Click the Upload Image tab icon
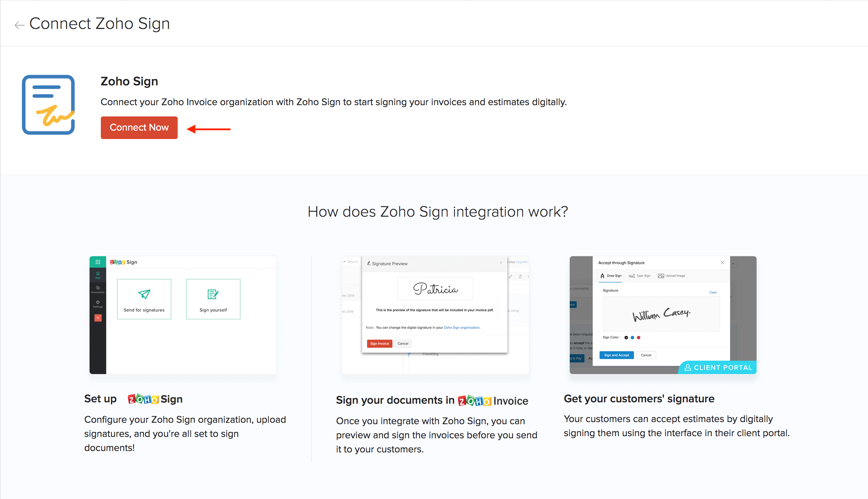The width and height of the screenshot is (868, 499). (x=661, y=276)
